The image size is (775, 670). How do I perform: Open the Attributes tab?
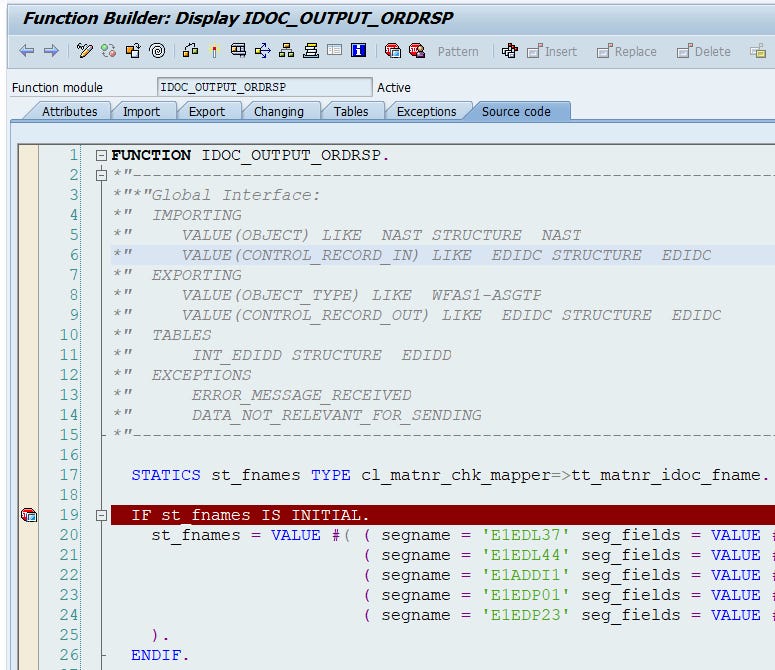tap(69, 112)
